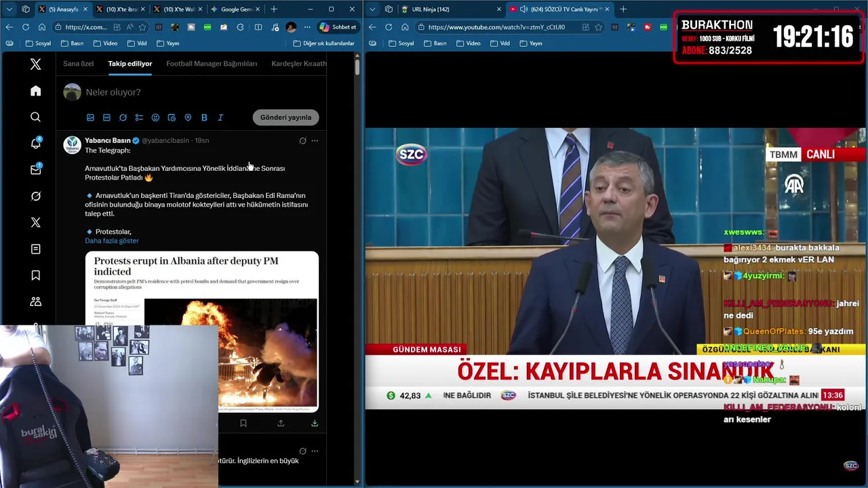Open emoji picker in composer

point(155,117)
